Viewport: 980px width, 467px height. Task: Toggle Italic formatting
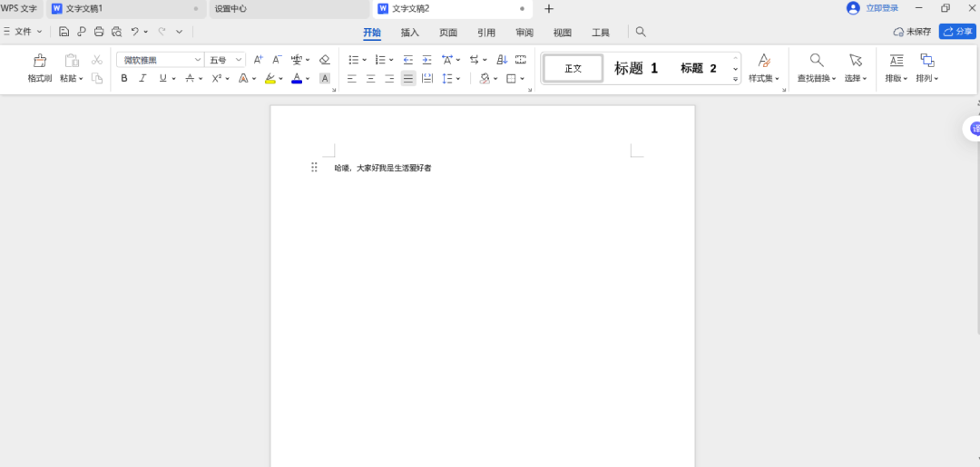pyautogui.click(x=142, y=79)
